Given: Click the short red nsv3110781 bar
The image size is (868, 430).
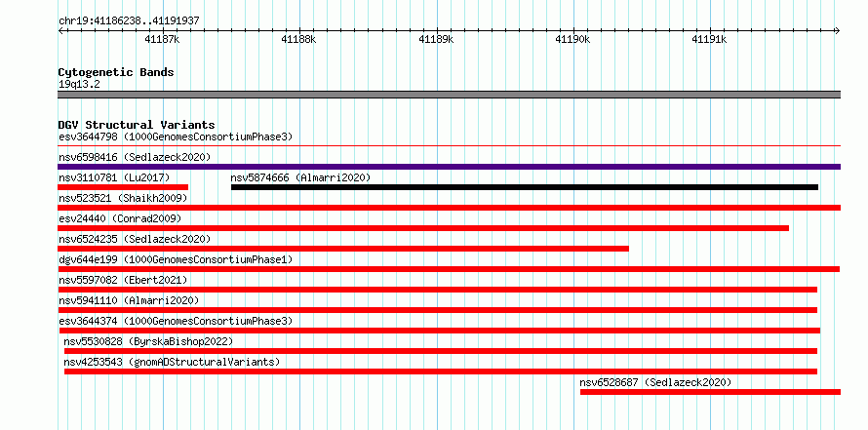Looking at the screenshot, I should tap(123, 187).
